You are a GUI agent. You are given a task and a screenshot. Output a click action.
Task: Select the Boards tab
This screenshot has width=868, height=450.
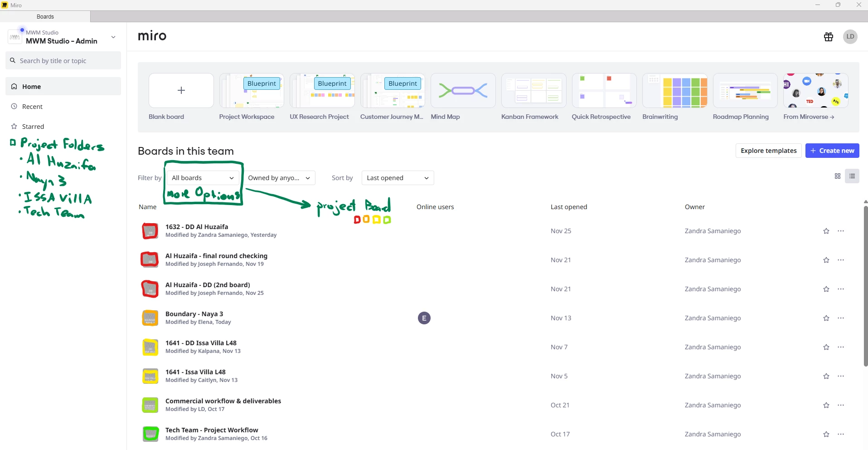(x=45, y=16)
